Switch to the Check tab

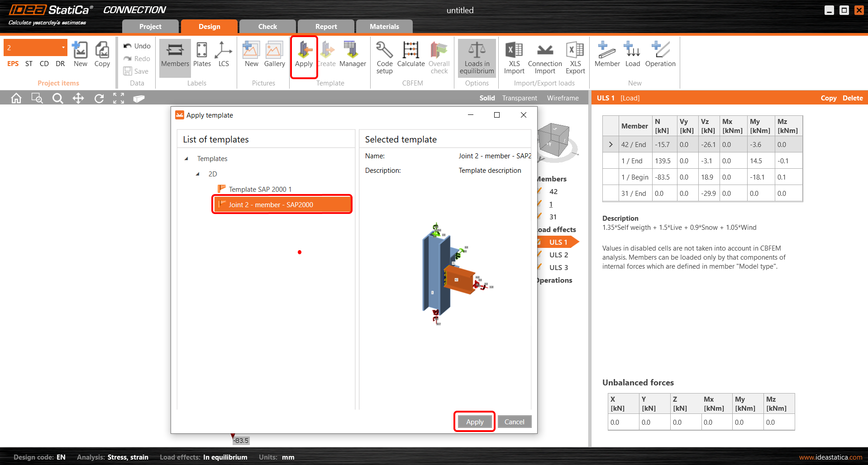pyautogui.click(x=267, y=27)
